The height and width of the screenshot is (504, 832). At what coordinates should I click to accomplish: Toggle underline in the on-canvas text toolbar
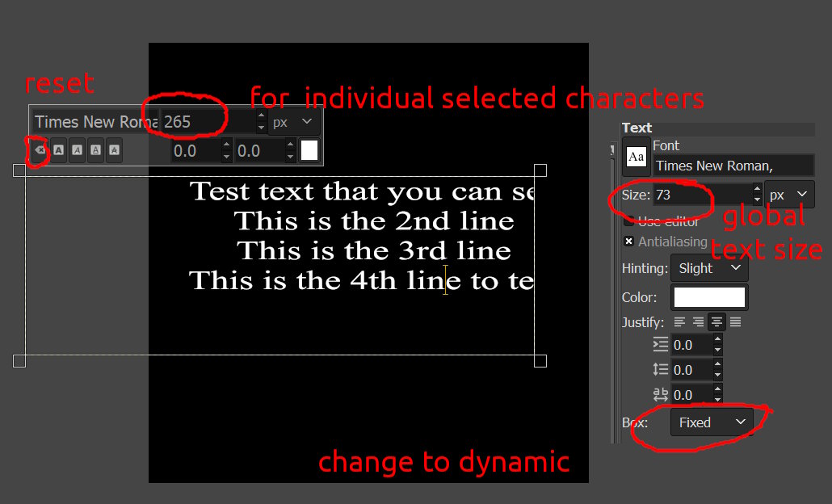(x=96, y=150)
